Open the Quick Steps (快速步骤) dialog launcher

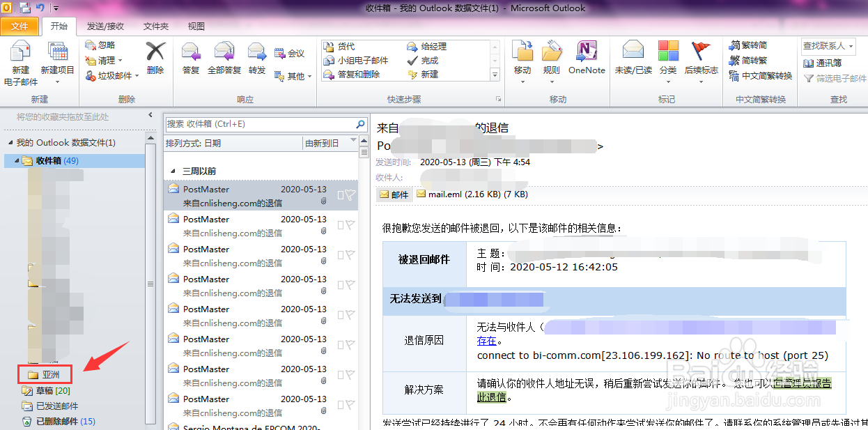pyautogui.click(x=498, y=100)
